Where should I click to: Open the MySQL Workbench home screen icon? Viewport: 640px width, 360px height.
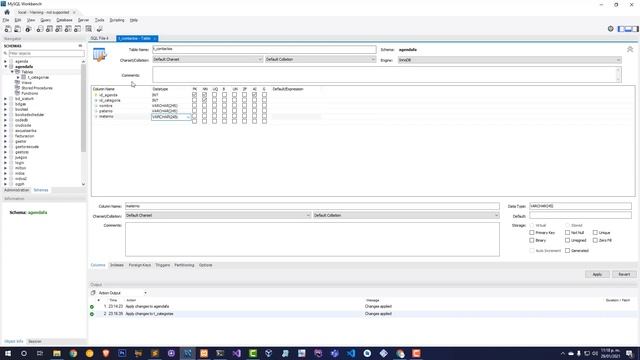coord(7,12)
